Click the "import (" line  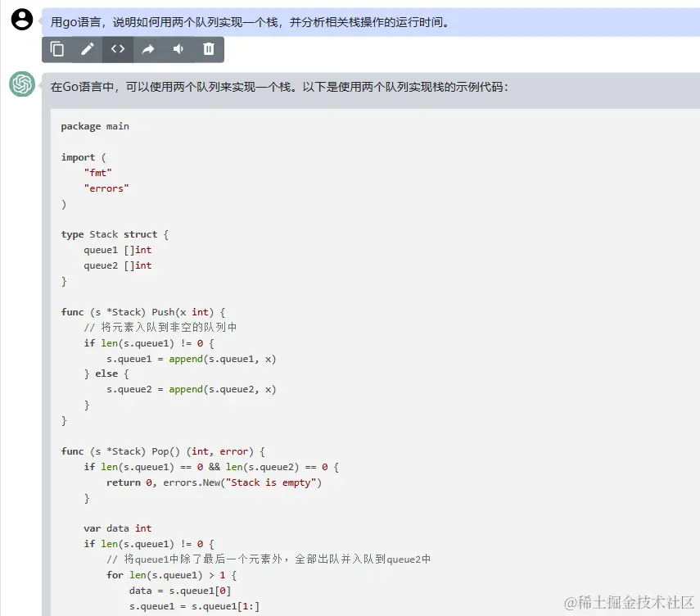[84, 157]
